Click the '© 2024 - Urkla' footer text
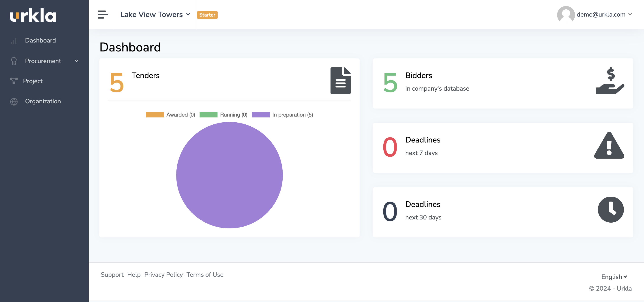The height and width of the screenshot is (302, 644). 610,288
